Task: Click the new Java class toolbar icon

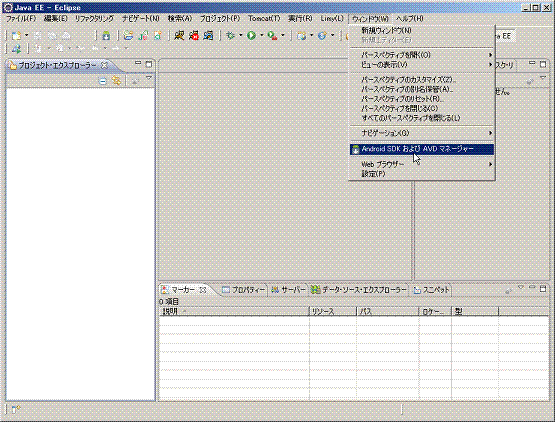Action: [x=143, y=35]
